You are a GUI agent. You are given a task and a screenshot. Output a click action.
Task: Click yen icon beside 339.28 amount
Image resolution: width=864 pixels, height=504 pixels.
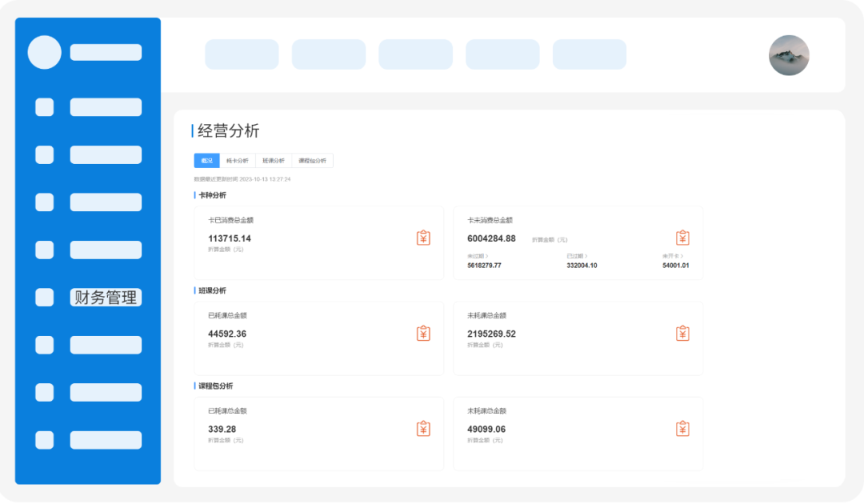click(423, 429)
